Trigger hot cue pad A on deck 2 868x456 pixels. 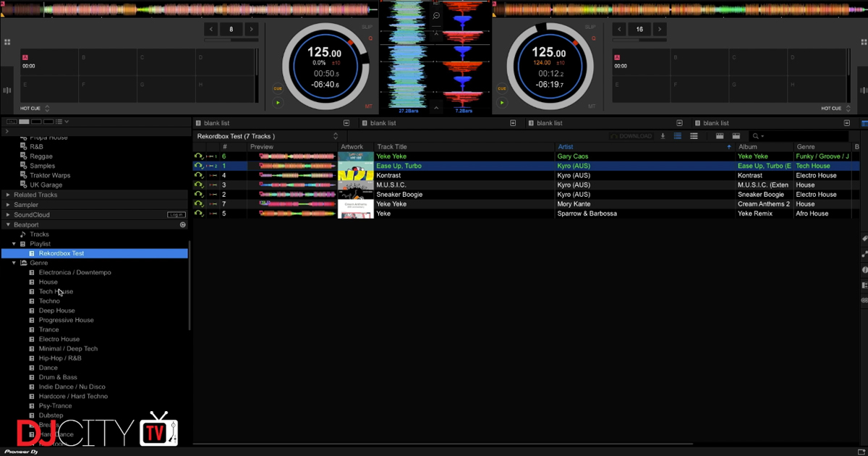click(x=639, y=62)
